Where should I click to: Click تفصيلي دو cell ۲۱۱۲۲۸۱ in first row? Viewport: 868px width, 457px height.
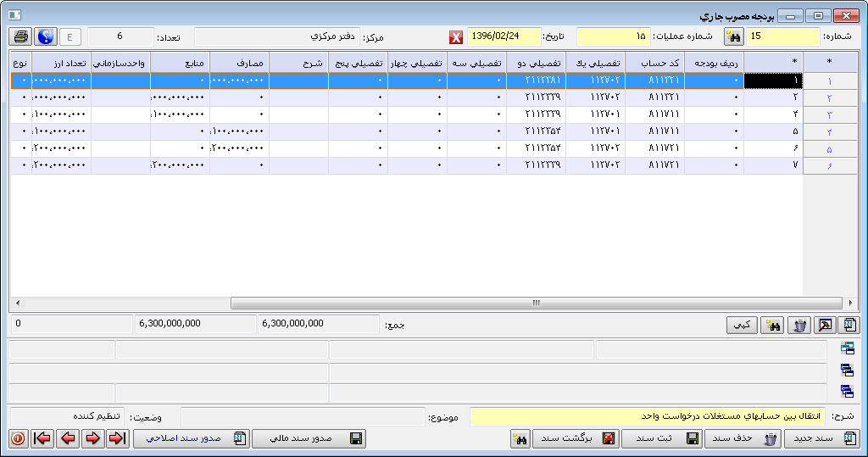[x=536, y=81]
